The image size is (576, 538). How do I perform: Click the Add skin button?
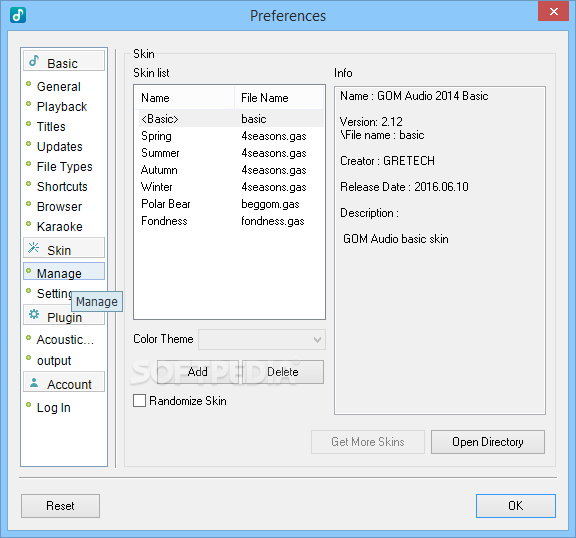click(198, 372)
